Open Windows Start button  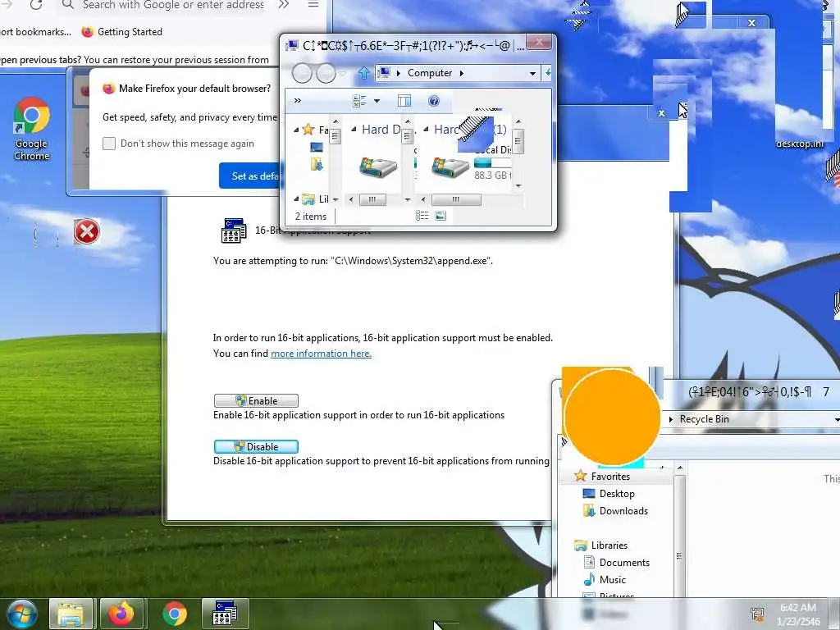(21, 614)
